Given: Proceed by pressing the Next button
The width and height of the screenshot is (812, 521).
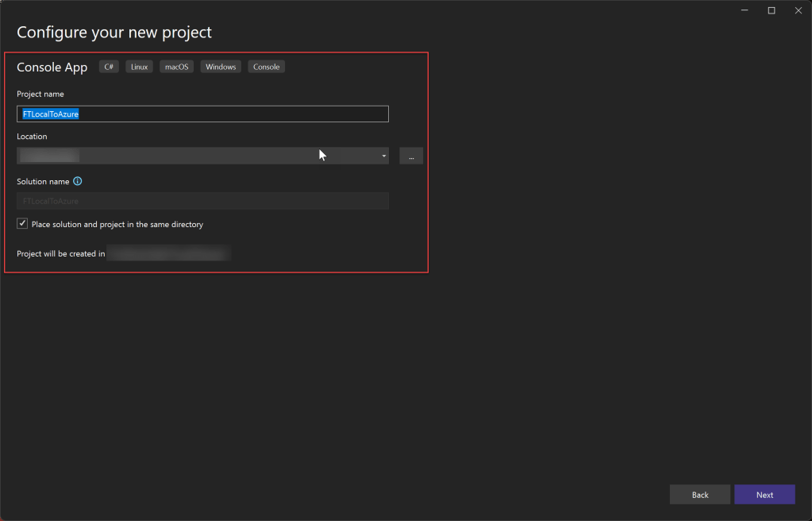Looking at the screenshot, I should pyautogui.click(x=764, y=495).
